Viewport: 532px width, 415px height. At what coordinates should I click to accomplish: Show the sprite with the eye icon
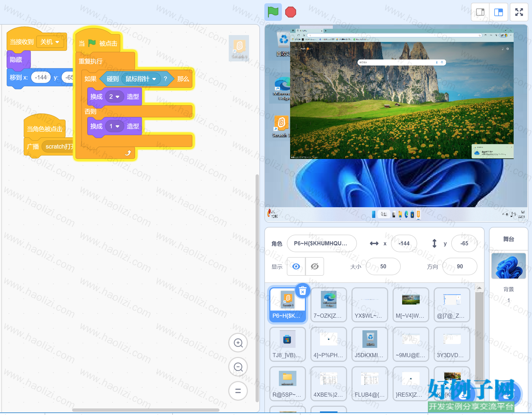click(296, 266)
